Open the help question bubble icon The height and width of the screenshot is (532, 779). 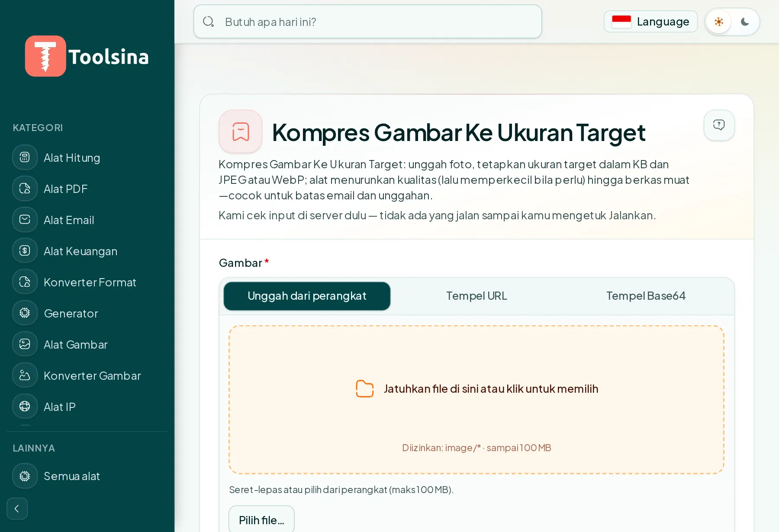click(x=719, y=125)
